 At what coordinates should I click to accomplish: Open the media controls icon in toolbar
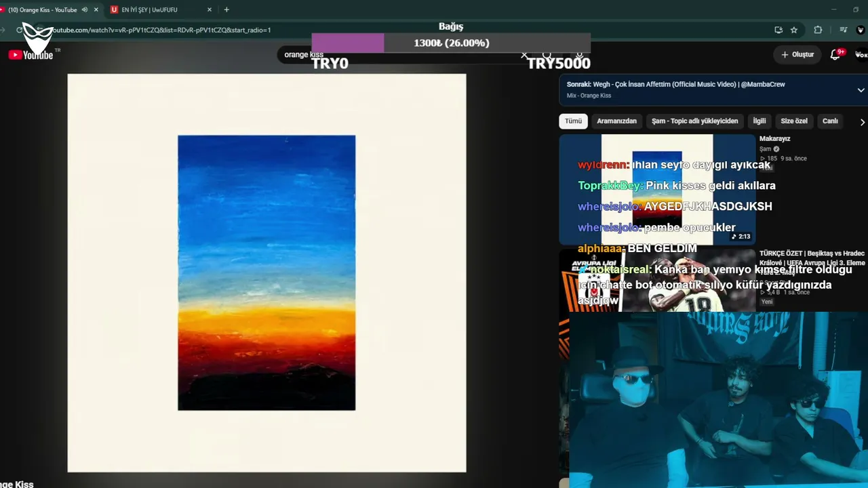843,30
